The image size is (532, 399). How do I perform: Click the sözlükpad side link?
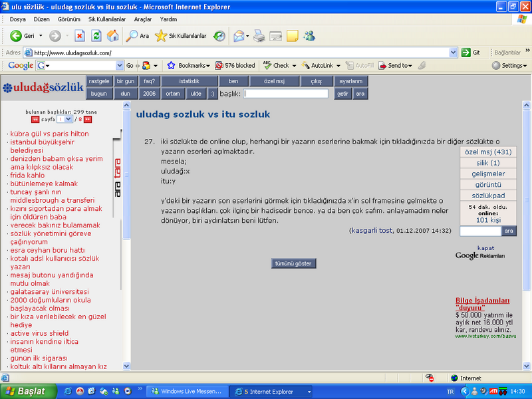tap(488, 196)
